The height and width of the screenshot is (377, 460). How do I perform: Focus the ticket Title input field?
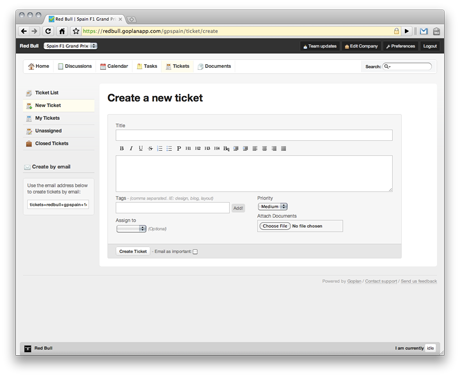click(x=254, y=135)
